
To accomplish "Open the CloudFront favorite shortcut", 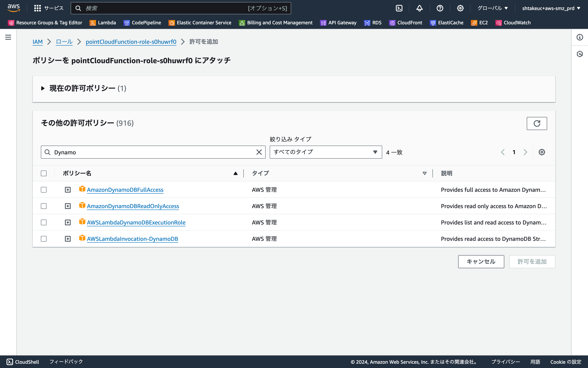I will (x=406, y=23).
